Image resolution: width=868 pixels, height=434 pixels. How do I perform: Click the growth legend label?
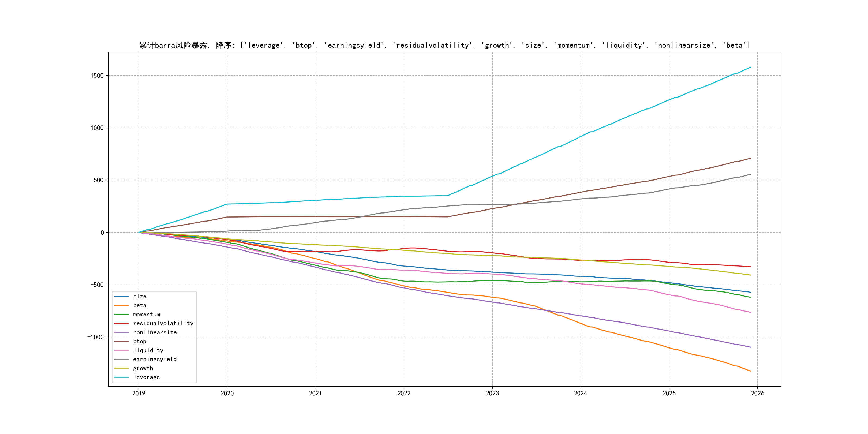143,368
